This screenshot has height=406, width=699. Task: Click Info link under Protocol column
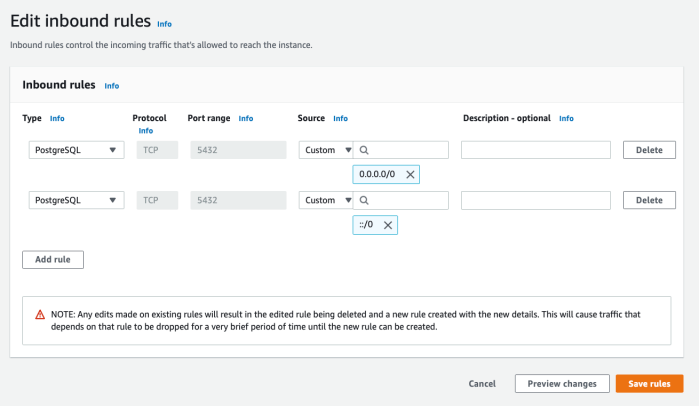tap(146, 130)
